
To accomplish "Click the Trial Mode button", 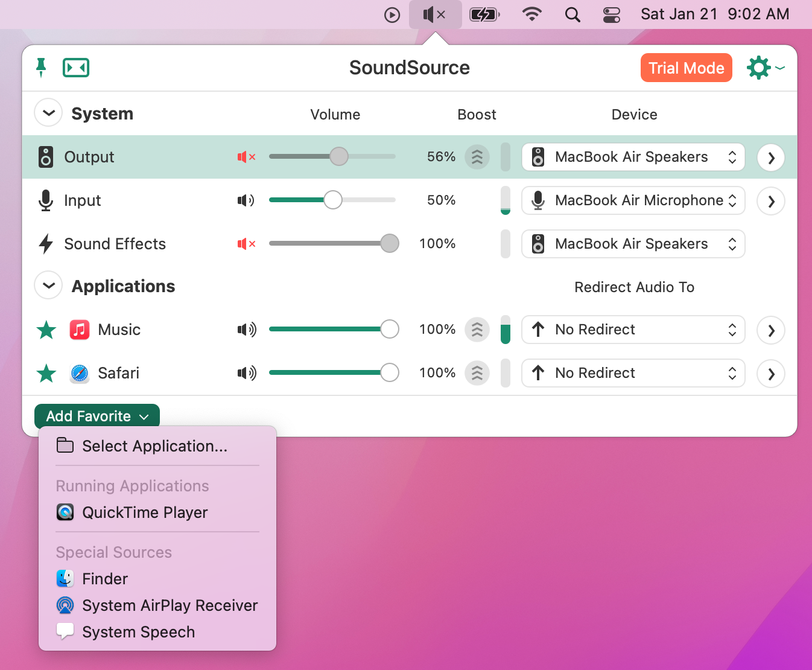I will coord(687,68).
